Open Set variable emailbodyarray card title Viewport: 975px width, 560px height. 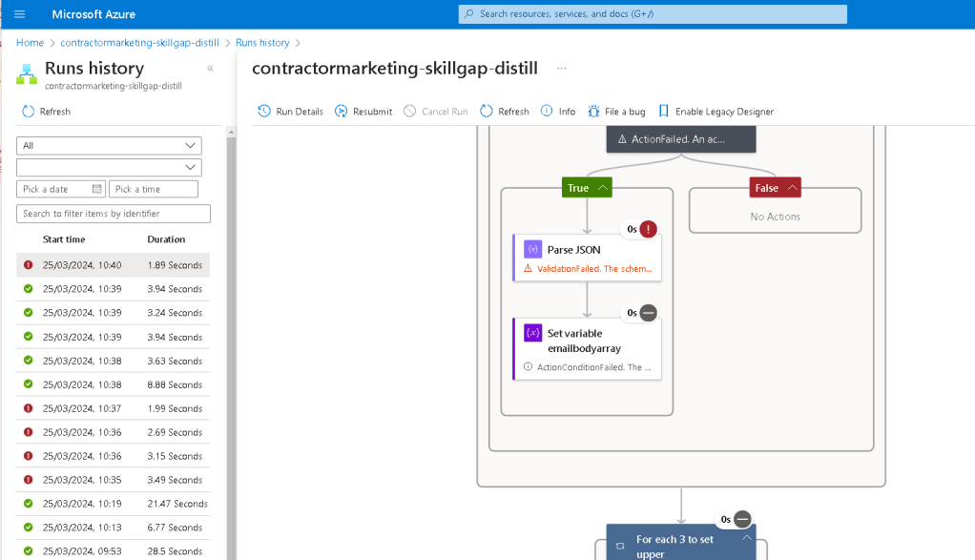[584, 341]
